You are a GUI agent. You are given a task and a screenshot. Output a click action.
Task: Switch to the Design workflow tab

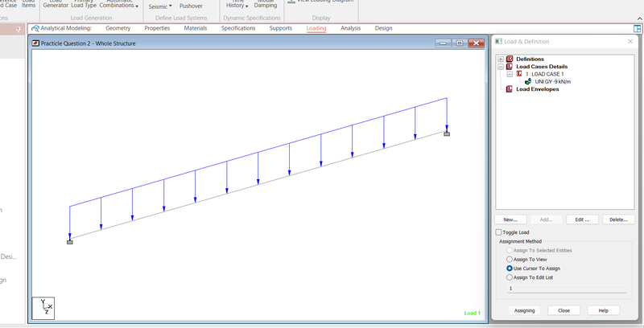pos(384,28)
